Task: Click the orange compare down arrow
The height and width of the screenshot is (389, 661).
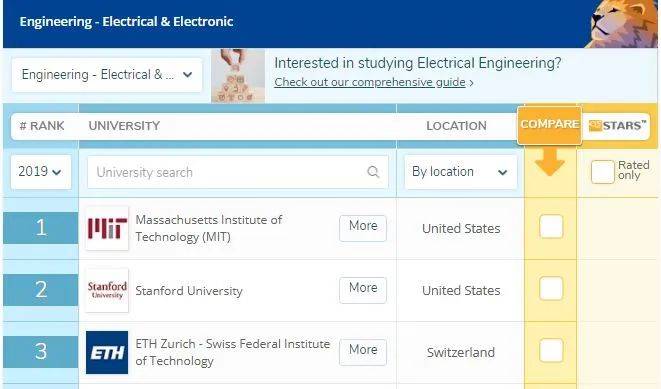Action: 549,161
